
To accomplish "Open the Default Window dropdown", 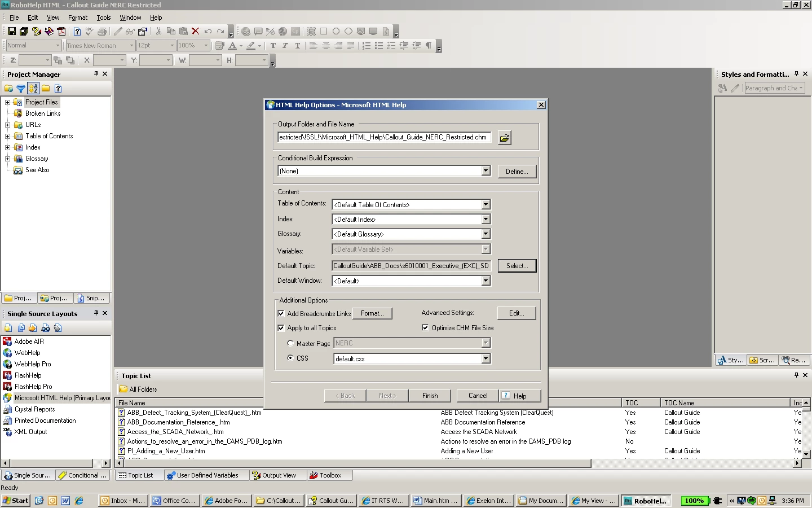I will 486,281.
